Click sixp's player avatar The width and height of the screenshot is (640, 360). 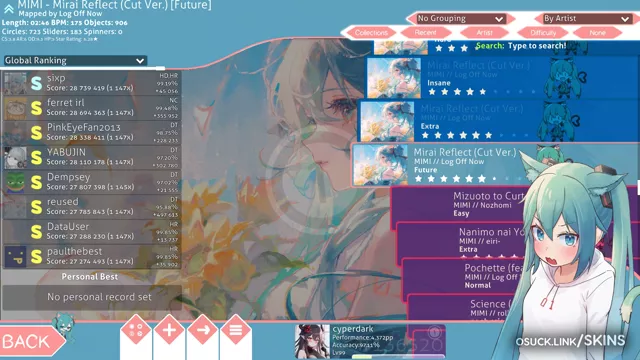tap(16, 83)
